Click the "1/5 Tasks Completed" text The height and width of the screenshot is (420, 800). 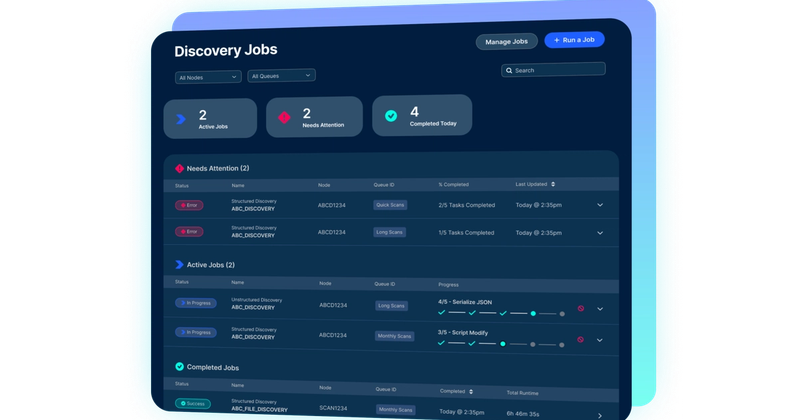466,233
